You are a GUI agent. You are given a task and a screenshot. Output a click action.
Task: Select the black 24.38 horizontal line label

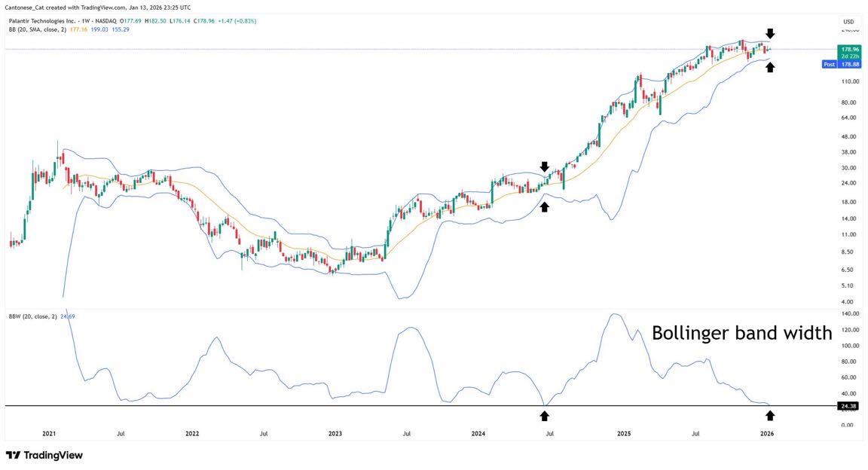[x=848, y=406]
